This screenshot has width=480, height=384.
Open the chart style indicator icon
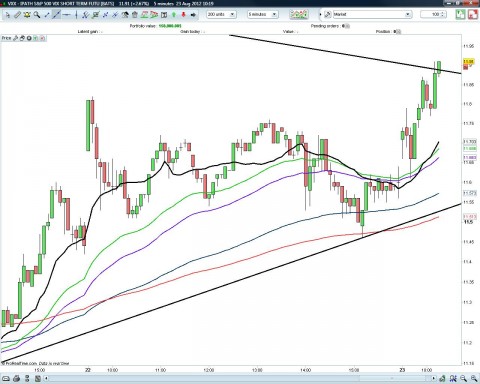point(298,14)
